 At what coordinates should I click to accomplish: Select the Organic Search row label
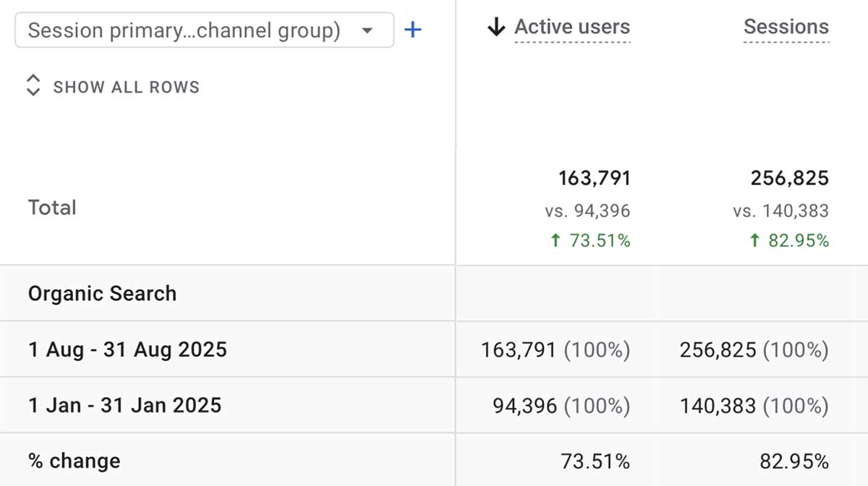click(x=101, y=294)
